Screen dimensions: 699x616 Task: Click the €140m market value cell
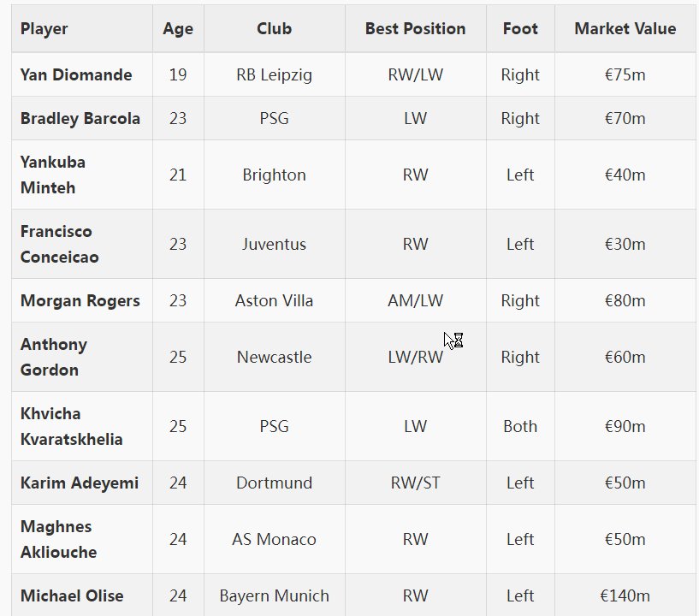coord(625,595)
